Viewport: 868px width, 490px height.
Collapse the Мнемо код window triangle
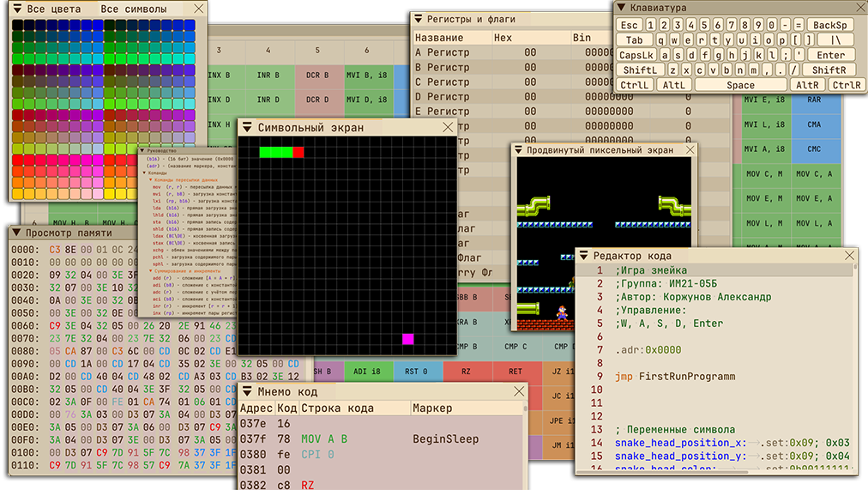pyautogui.click(x=247, y=391)
